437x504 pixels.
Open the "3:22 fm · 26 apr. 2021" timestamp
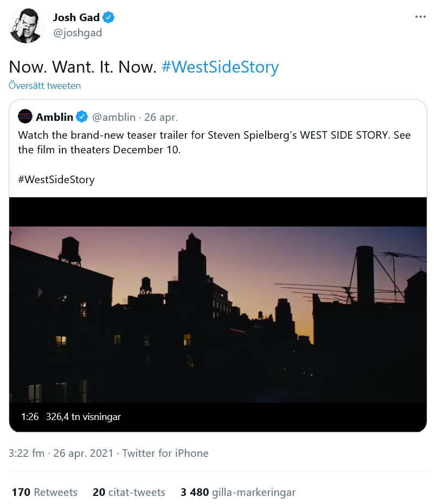pyautogui.click(x=61, y=453)
